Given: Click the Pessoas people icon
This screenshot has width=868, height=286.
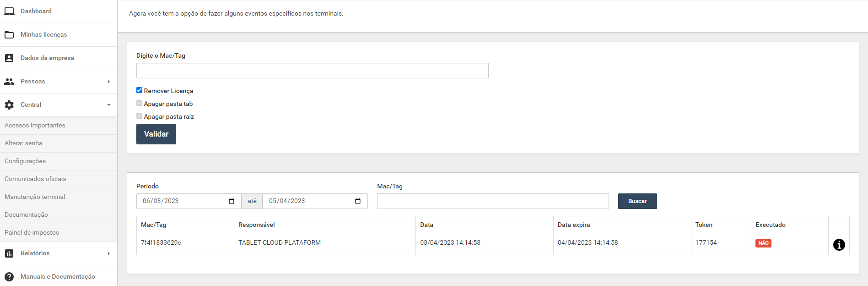Looking at the screenshot, I should click(x=9, y=82).
